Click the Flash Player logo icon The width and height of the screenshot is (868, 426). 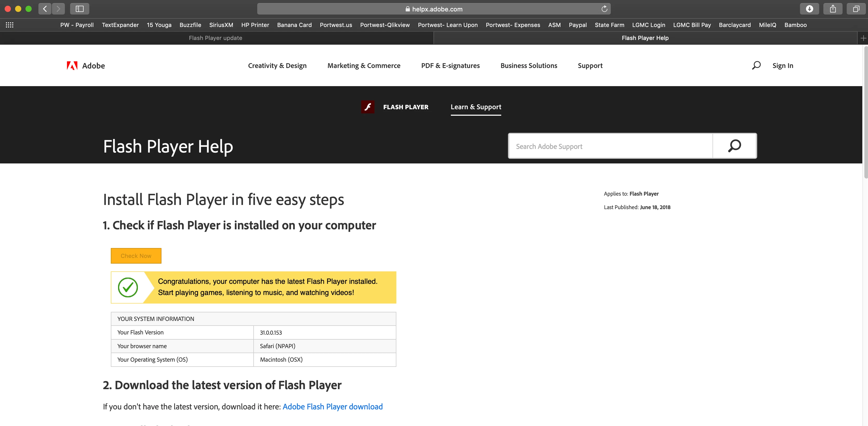pos(368,107)
